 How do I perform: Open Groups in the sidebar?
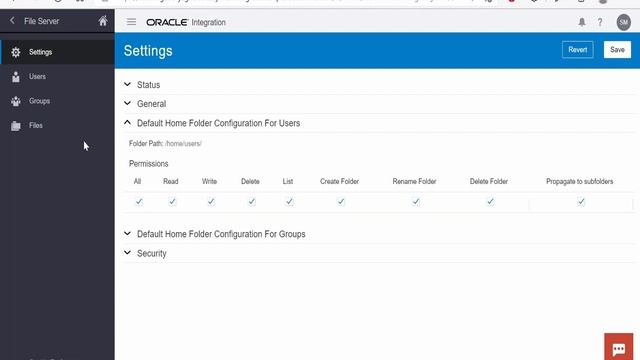[57, 101]
